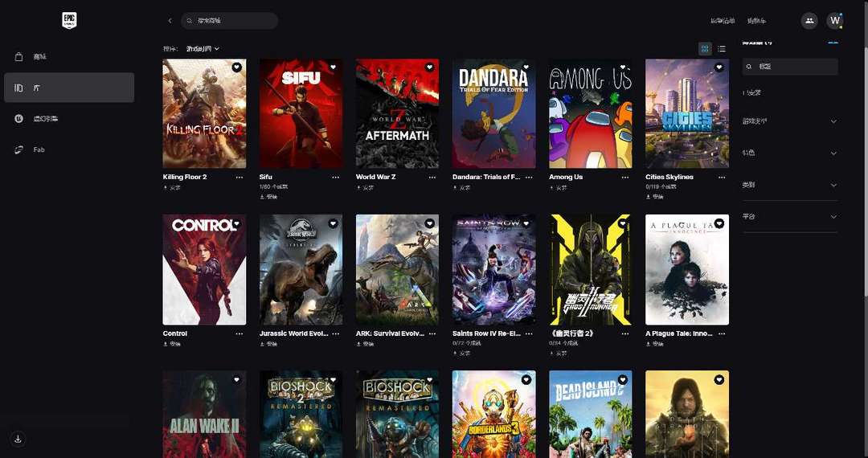
Task: Click the Sifu game title text
Action: tap(266, 177)
